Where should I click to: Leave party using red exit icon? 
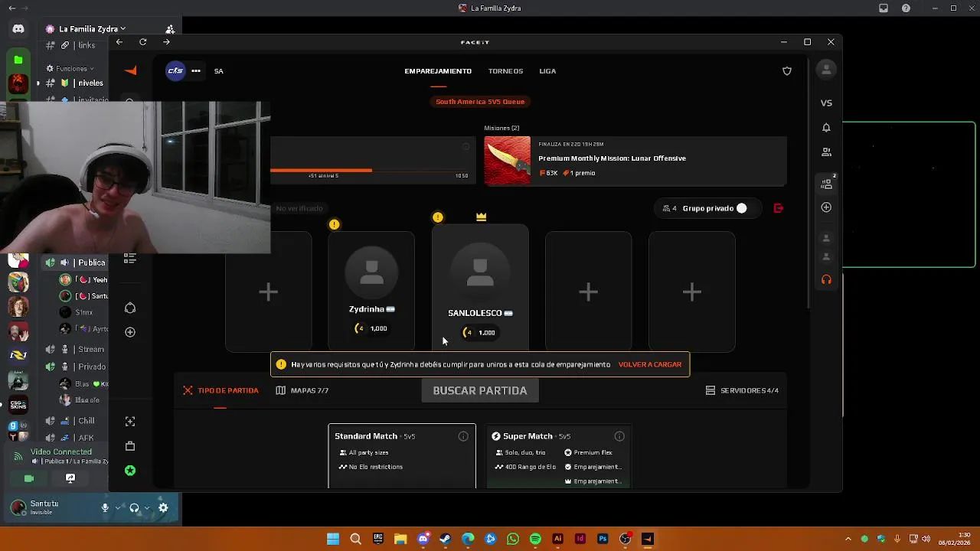[779, 208]
